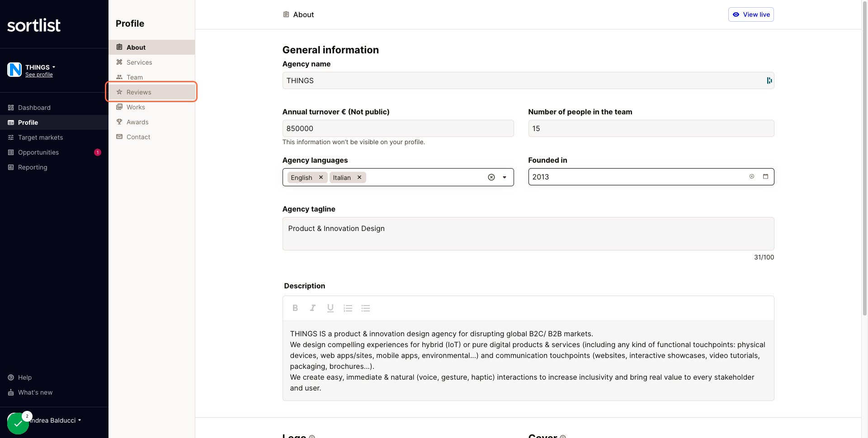Open the Works profile section
Viewport: 868px width, 438px height.
pyautogui.click(x=151, y=107)
